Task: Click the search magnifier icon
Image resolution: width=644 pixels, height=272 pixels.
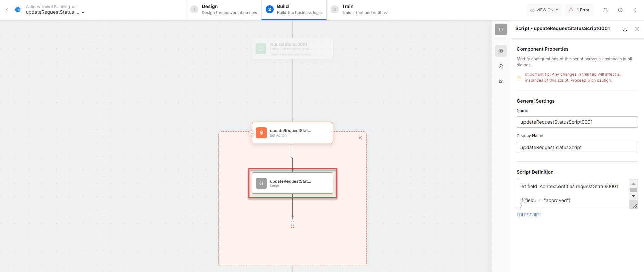Action: pyautogui.click(x=605, y=10)
